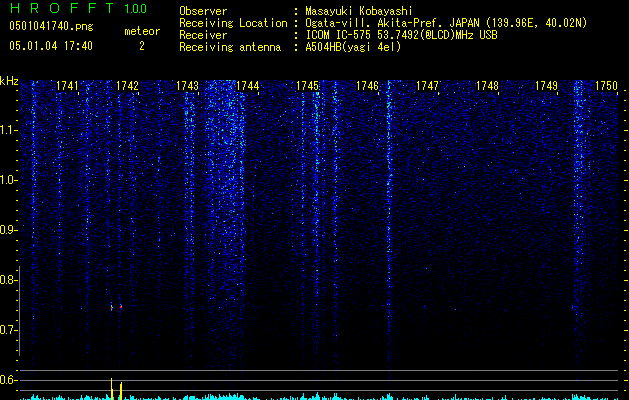
Task: Click the 1.1 kHz frequency axis label
Action: pos(8,130)
